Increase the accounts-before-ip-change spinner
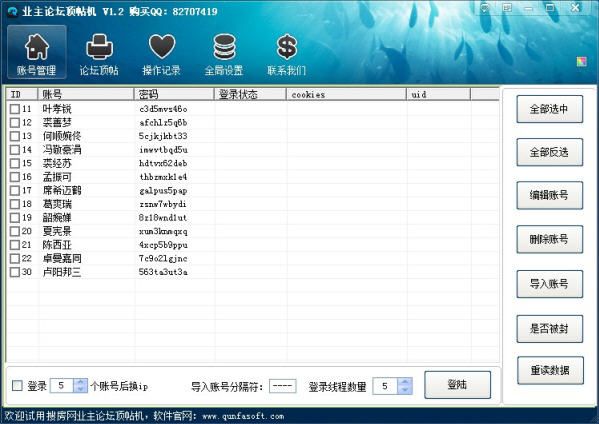Image resolution: width=599 pixels, height=424 pixels. point(80,382)
